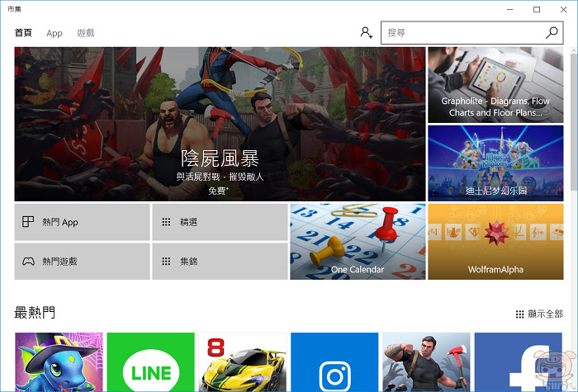
Task: Click the magnifier search icon
Action: 552,32
